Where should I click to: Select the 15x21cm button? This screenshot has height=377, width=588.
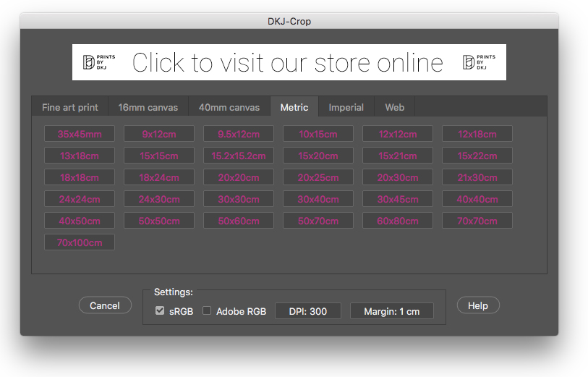[398, 156]
